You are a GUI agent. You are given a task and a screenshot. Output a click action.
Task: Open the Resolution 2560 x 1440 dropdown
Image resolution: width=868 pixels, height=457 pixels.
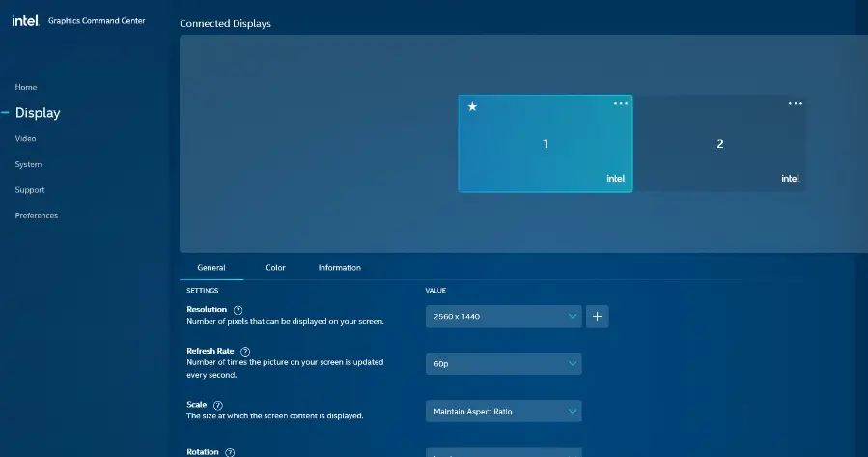click(x=504, y=316)
